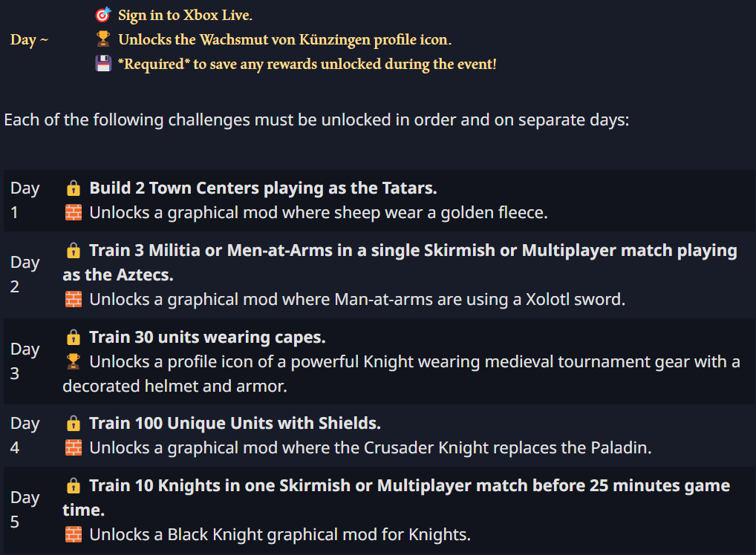Click the target icon beside Sign in to Xbox Live

tap(103, 15)
